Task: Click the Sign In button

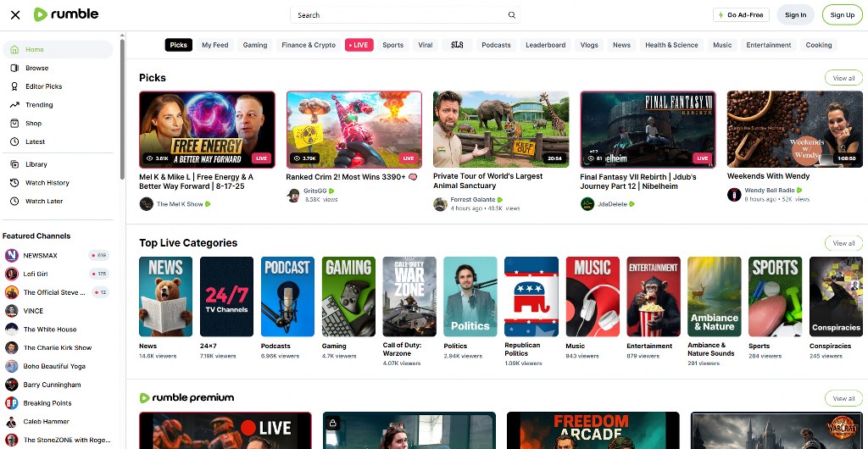Action: click(x=795, y=15)
